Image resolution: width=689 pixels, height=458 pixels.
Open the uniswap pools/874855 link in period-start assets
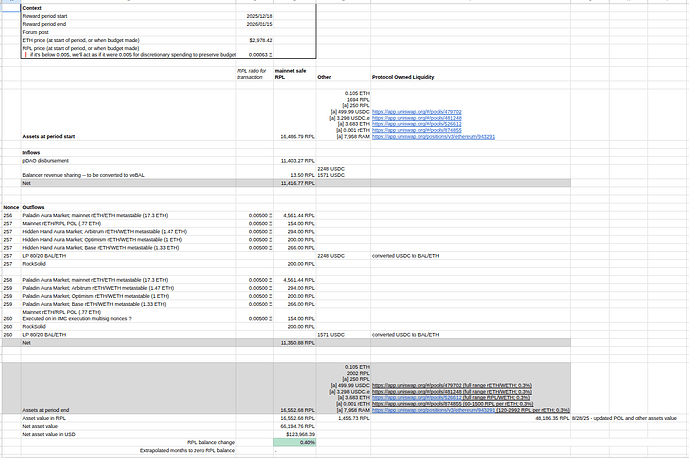(417, 131)
